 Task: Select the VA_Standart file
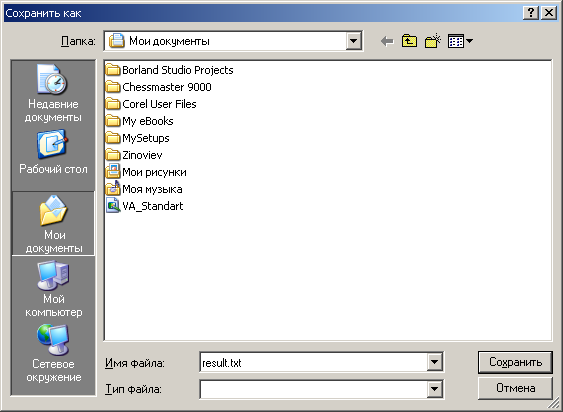(x=145, y=206)
